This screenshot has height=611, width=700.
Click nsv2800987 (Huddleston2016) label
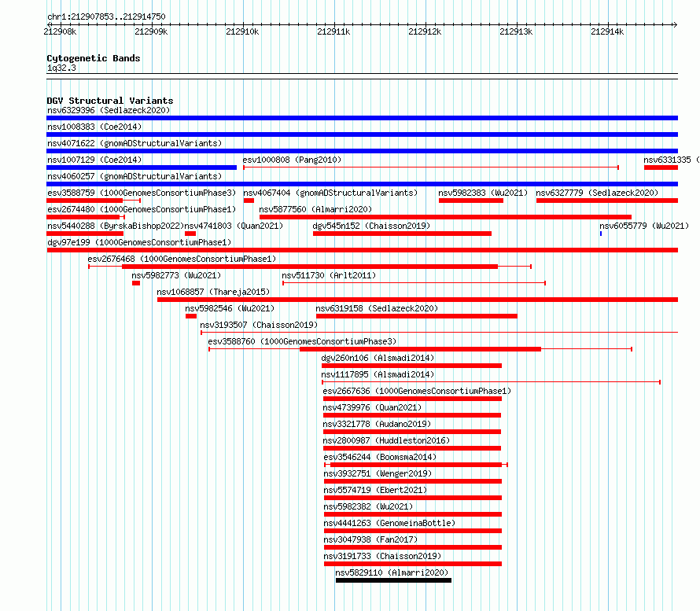[x=387, y=440]
